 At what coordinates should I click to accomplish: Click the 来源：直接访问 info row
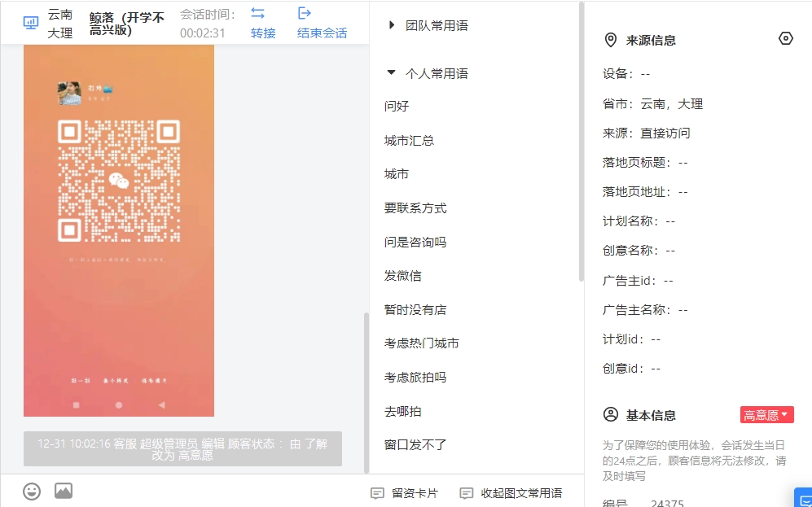pos(647,133)
